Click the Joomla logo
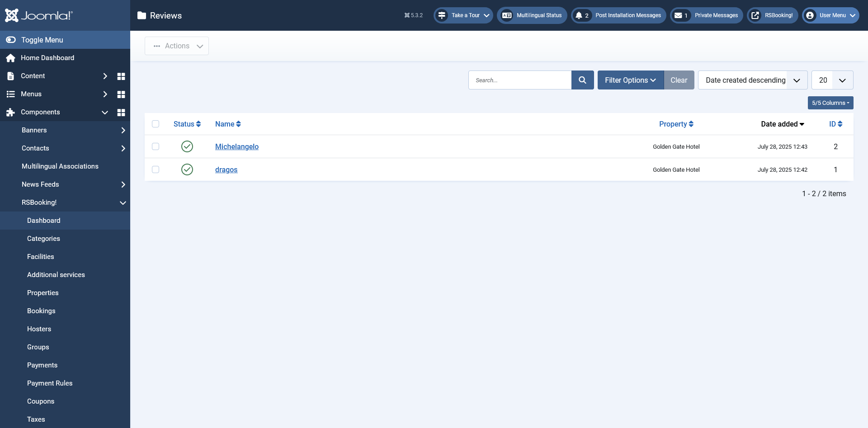 click(38, 15)
